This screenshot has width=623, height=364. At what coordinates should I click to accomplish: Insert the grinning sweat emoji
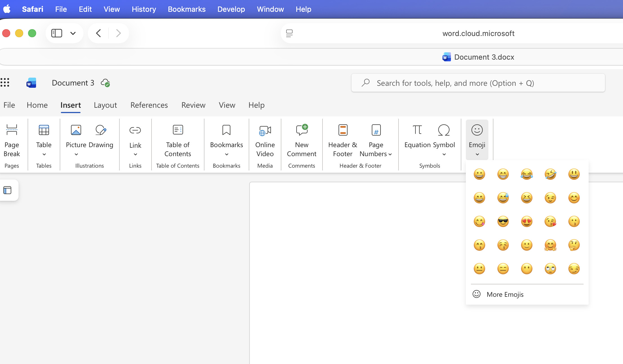(503, 198)
